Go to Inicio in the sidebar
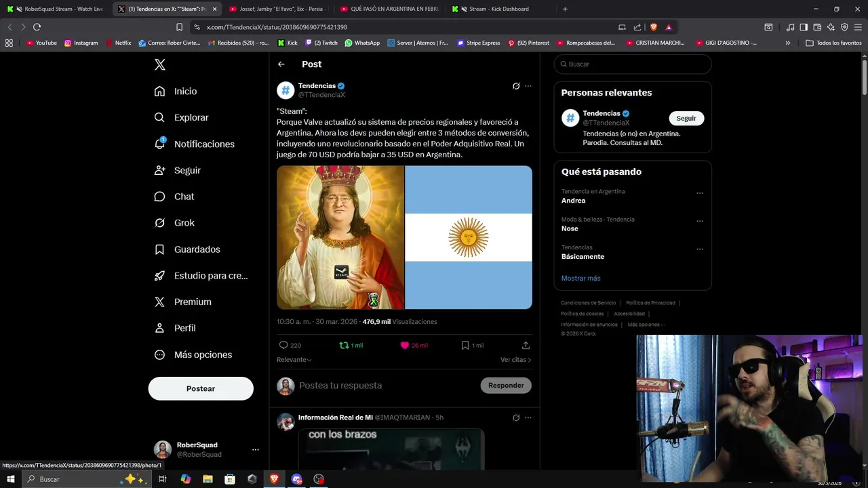 click(x=176, y=91)
